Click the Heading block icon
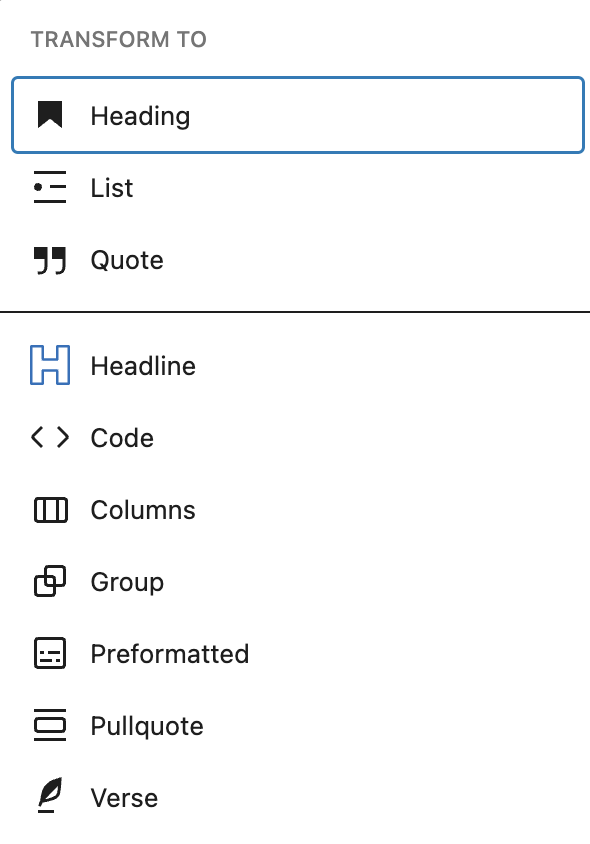 point(48,115)
